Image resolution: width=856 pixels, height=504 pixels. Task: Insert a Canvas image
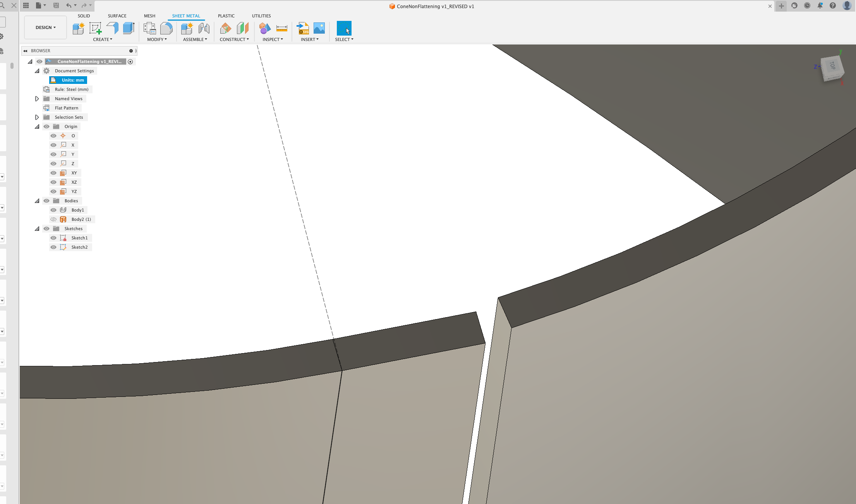pyautogui.click(x=319, y=28)
